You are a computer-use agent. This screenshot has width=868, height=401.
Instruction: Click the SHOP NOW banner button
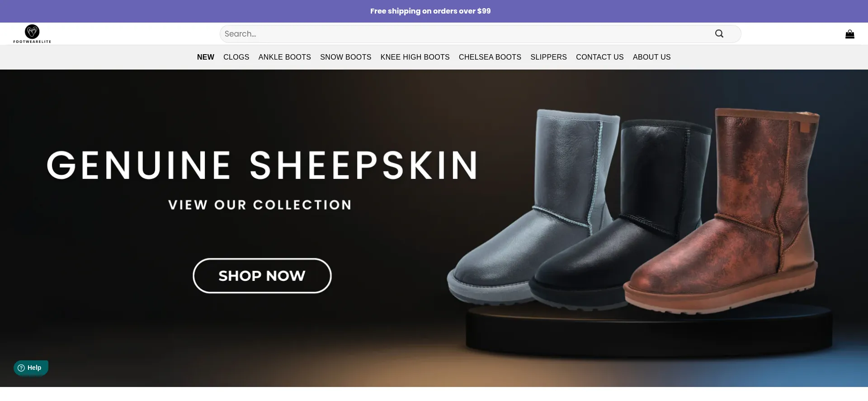(262, 275)
